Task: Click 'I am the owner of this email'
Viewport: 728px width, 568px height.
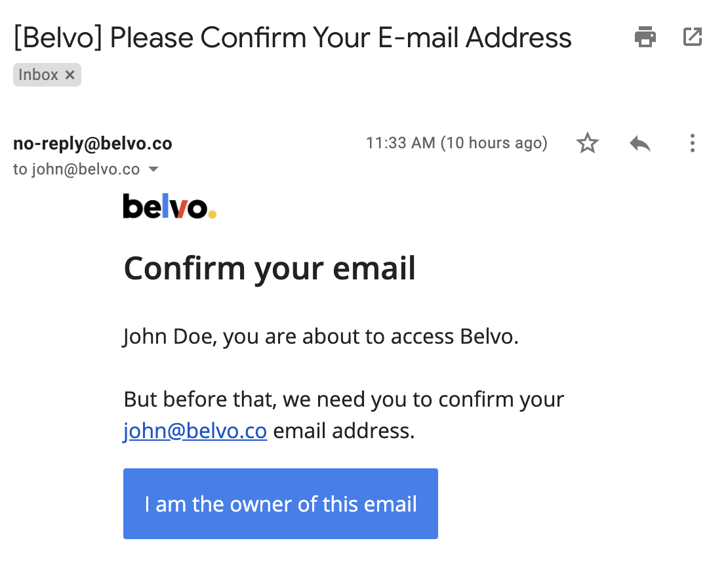Action: [x=281, y=504]
